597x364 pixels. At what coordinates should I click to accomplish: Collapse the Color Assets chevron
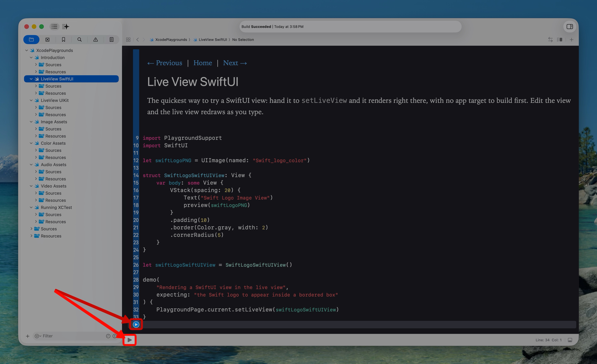[x=31, y=143]
